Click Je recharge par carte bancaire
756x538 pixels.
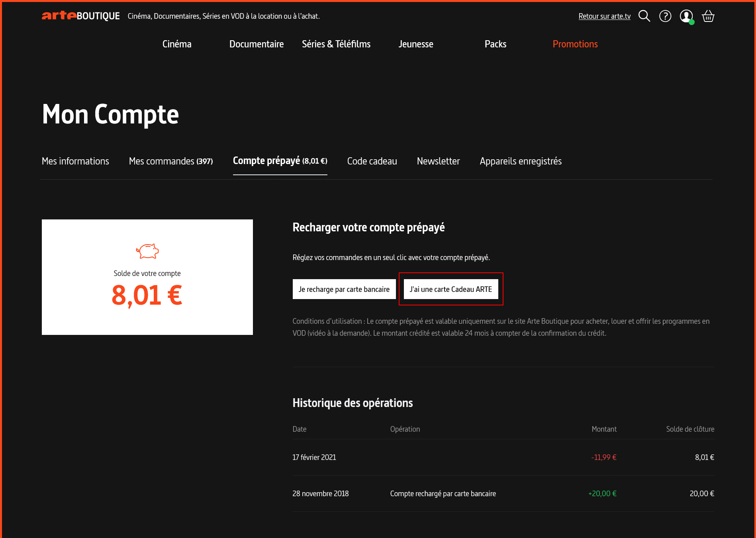coord(344,289)
